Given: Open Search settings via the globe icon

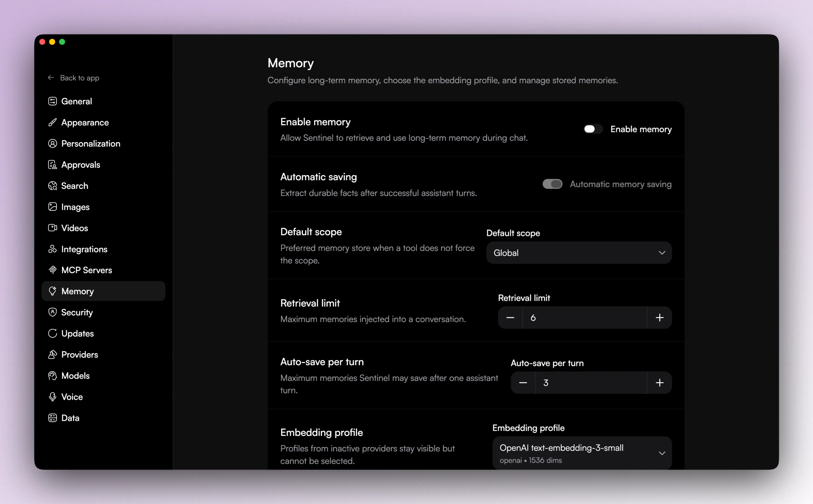Looking at the screenshot, I should coord(53,186).
